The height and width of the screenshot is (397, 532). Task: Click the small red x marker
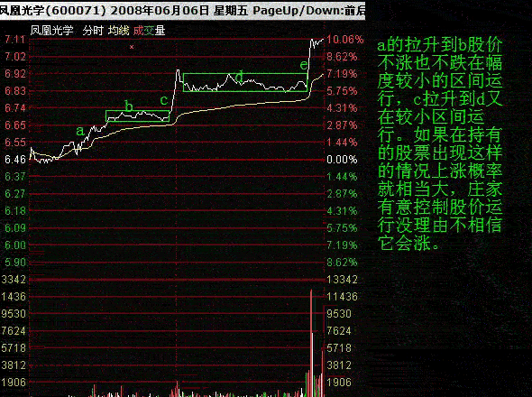(x=132, y=47)
